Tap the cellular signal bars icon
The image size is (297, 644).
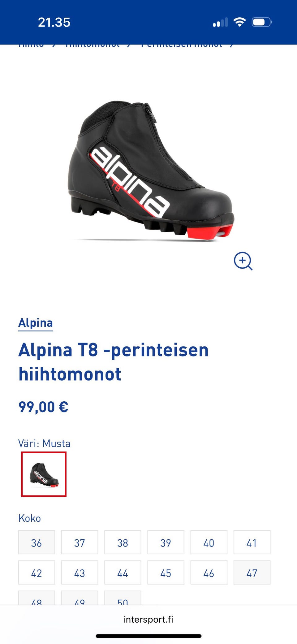click(220, 22)
